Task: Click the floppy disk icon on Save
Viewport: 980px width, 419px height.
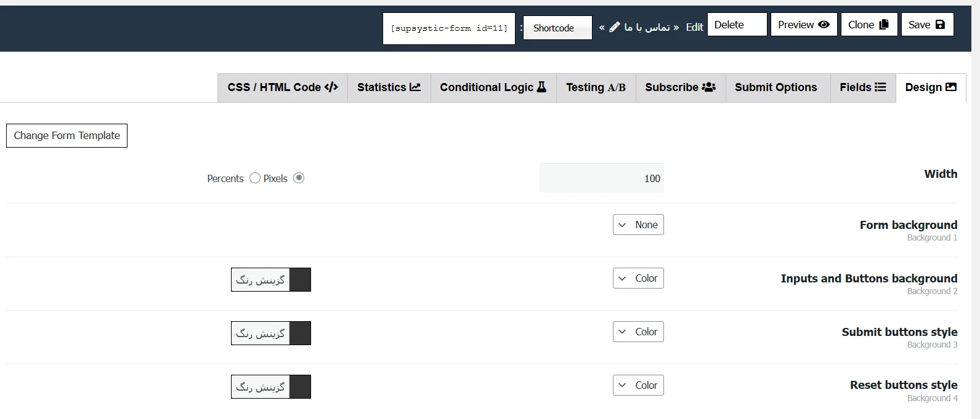Action: pyautogui.click(x=940, y=25)
